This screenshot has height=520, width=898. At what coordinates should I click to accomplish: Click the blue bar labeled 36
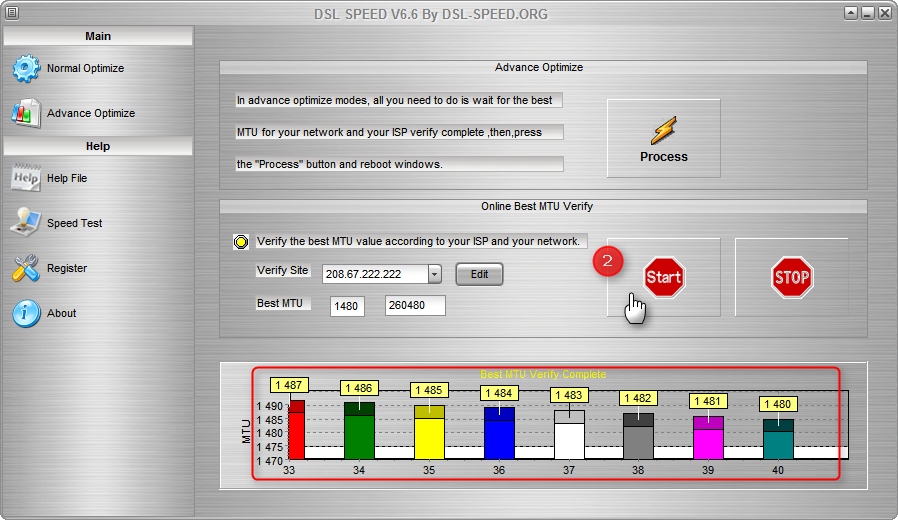[x=499, y=436]
